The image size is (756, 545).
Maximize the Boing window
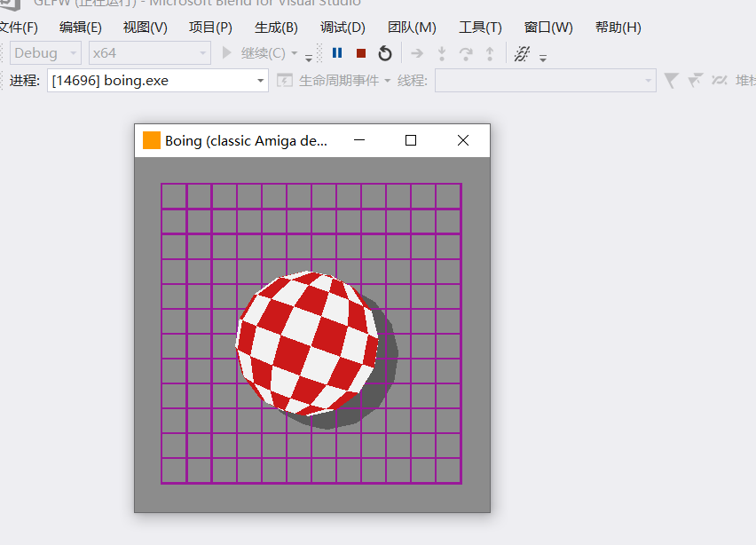411,140
